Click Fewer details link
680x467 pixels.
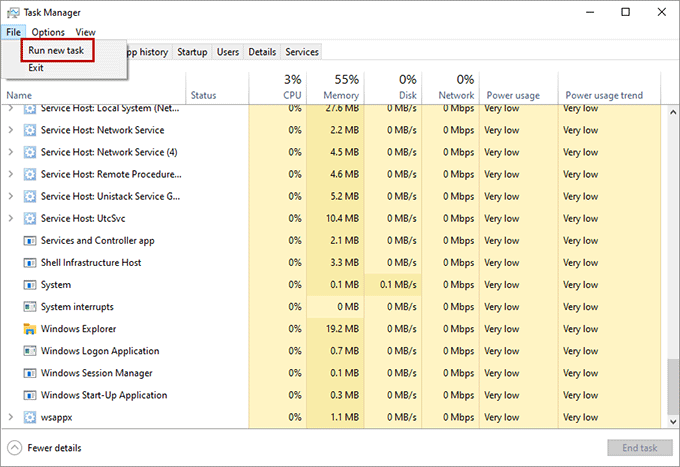54,448
